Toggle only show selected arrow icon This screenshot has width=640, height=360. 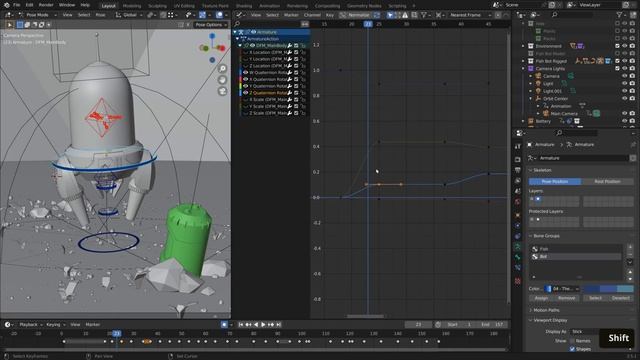[x=390, y=15]
